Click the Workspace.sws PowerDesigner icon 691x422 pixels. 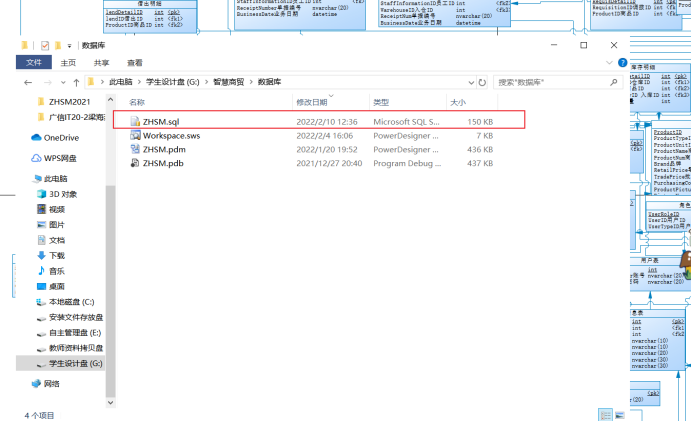pos(135,135)
